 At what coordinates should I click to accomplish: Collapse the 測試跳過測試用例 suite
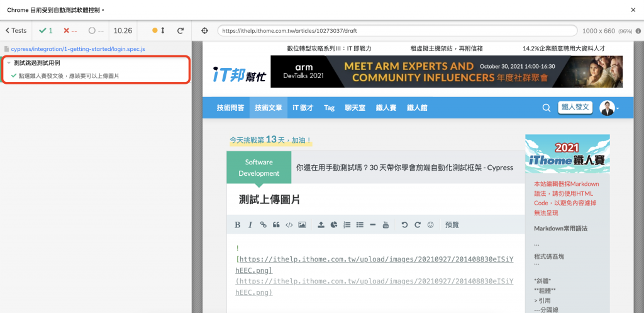(36, 63)
